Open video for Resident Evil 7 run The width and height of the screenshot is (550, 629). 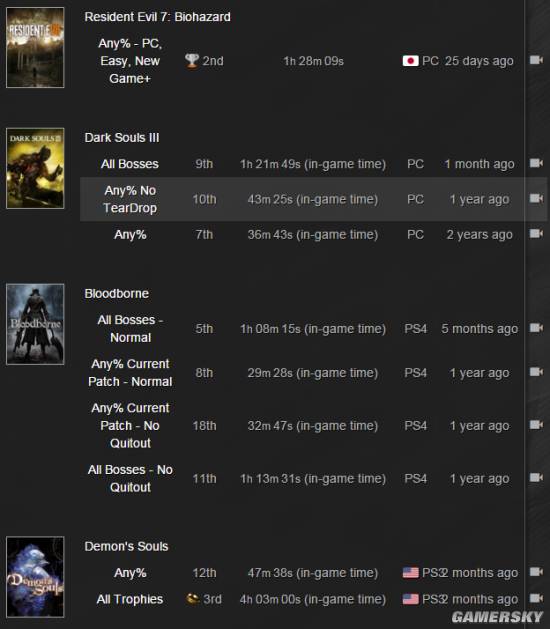[x=536, y=60]
